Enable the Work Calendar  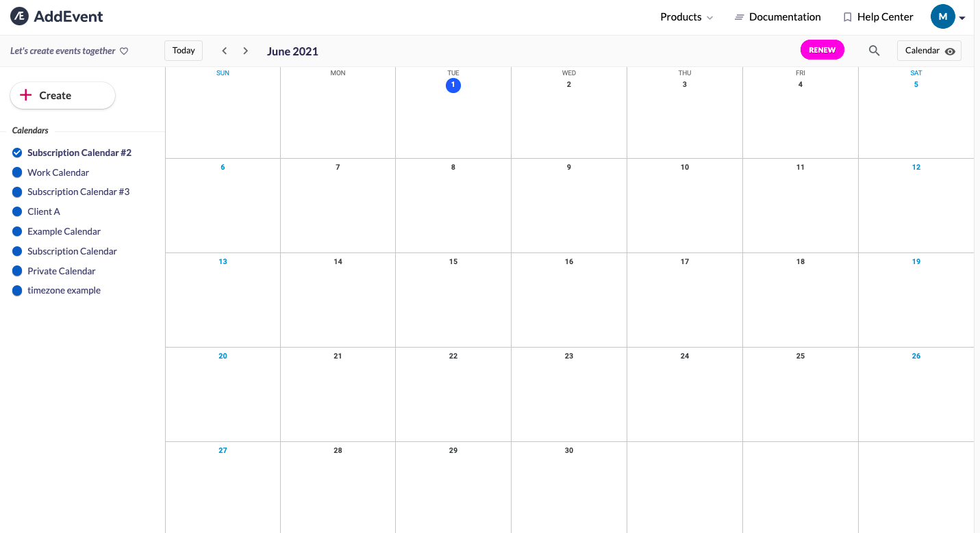click(x=16, y=172)
